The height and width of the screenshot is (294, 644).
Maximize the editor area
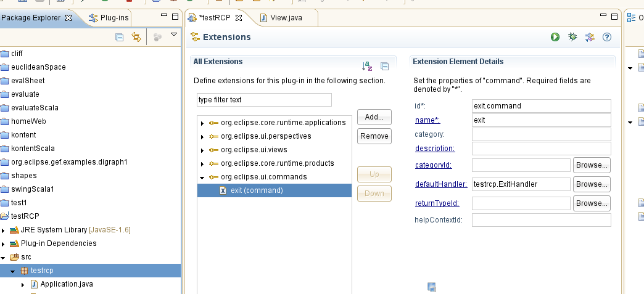[614, 17]
